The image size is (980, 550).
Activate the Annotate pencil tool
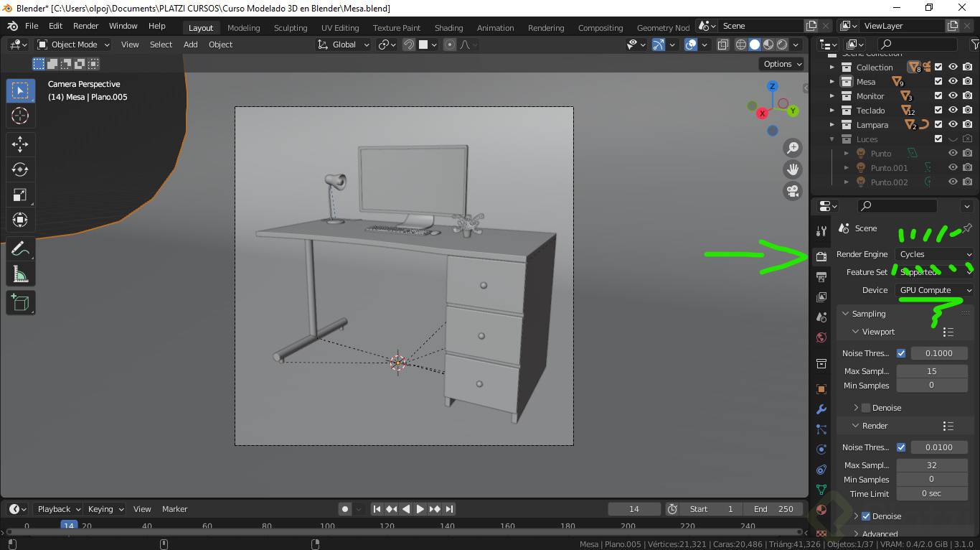[x=20, y=249]
